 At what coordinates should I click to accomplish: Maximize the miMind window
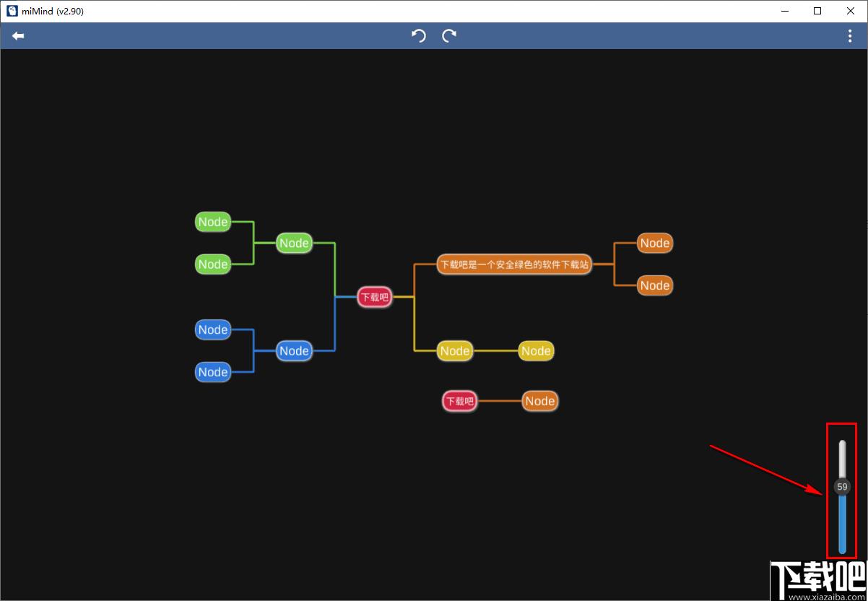[x=817, y=11]
